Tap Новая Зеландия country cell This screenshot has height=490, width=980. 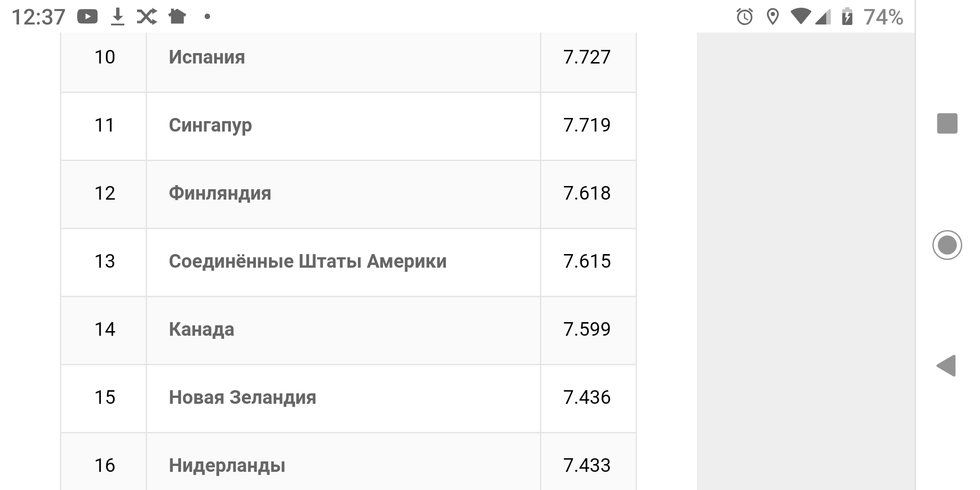coord(242,397)
